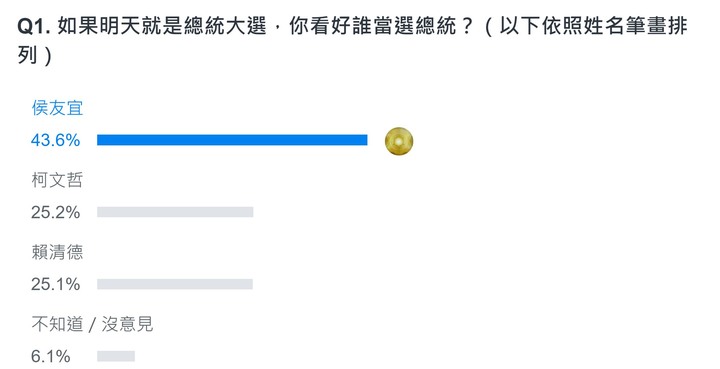Click the gold coin icon beside top bar
720x369 pixels.
click(399, 141)
